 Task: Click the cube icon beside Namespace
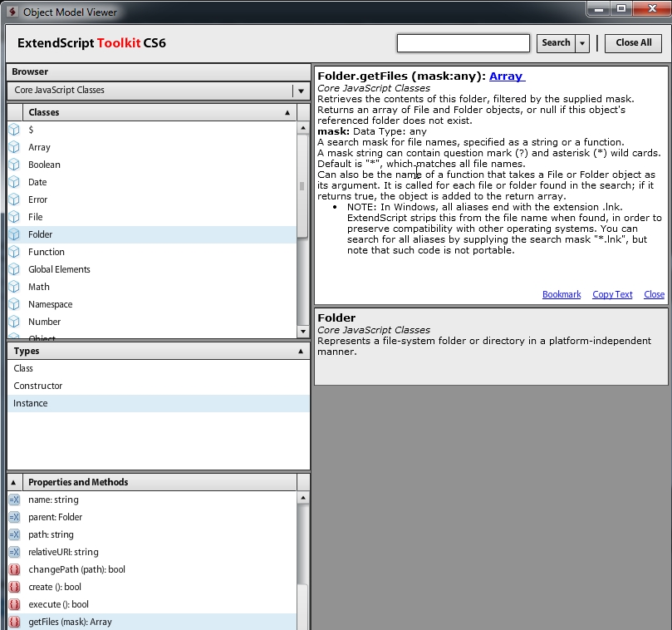(14, 304)
